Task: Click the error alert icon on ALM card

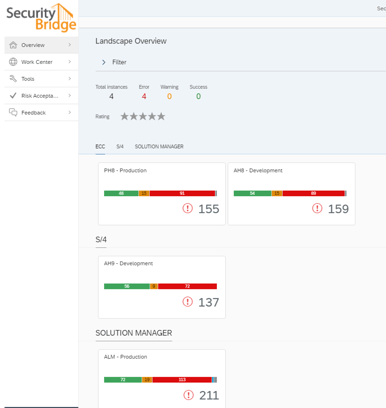Action: point(189,395)
